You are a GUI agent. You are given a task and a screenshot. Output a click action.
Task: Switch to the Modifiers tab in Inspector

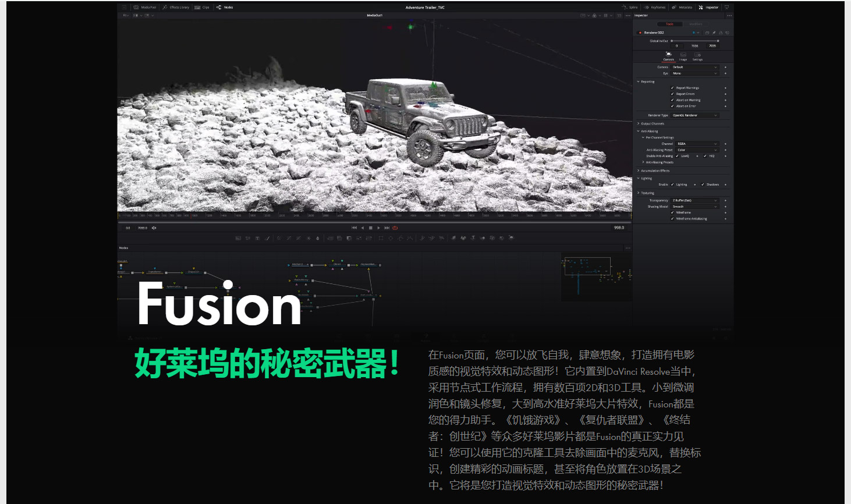[x=696, y=24]
